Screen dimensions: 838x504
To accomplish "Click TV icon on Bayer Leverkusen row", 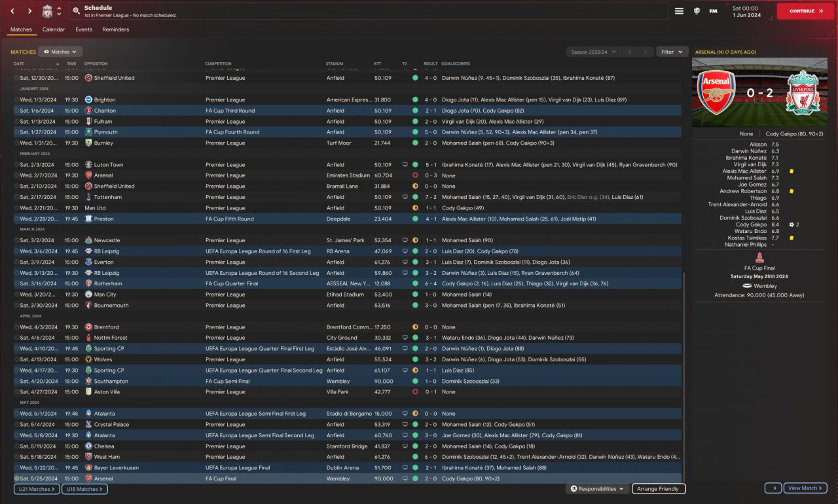I will click(405, 468).
